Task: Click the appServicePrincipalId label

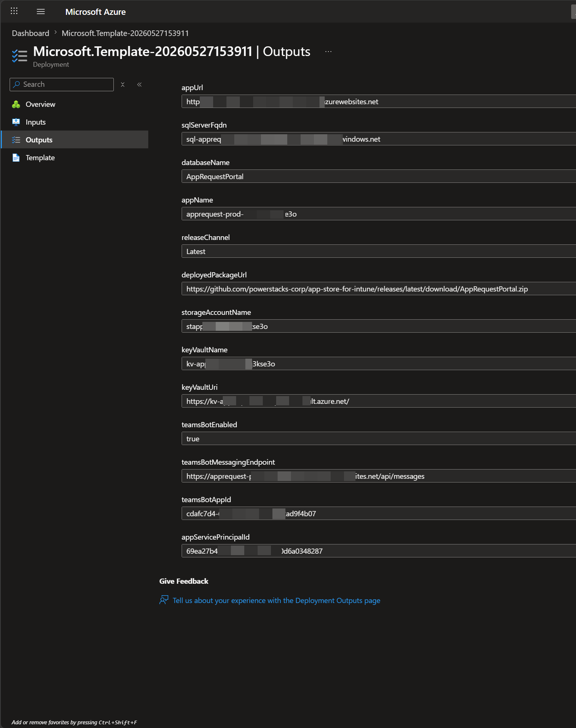Action: click(215, 537)
